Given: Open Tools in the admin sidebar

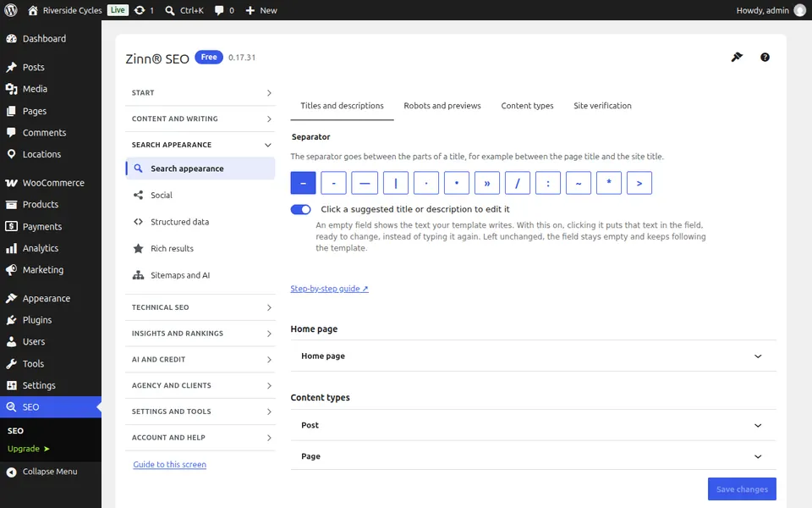Looking at the screenshot, I should (51, 363).
